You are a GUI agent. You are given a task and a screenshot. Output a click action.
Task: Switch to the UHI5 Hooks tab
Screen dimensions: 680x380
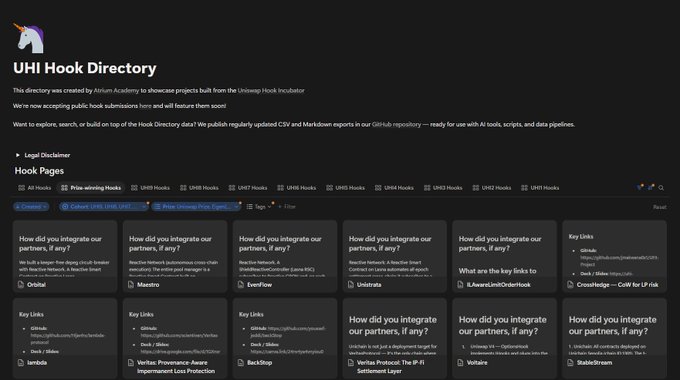click(346, 188)
